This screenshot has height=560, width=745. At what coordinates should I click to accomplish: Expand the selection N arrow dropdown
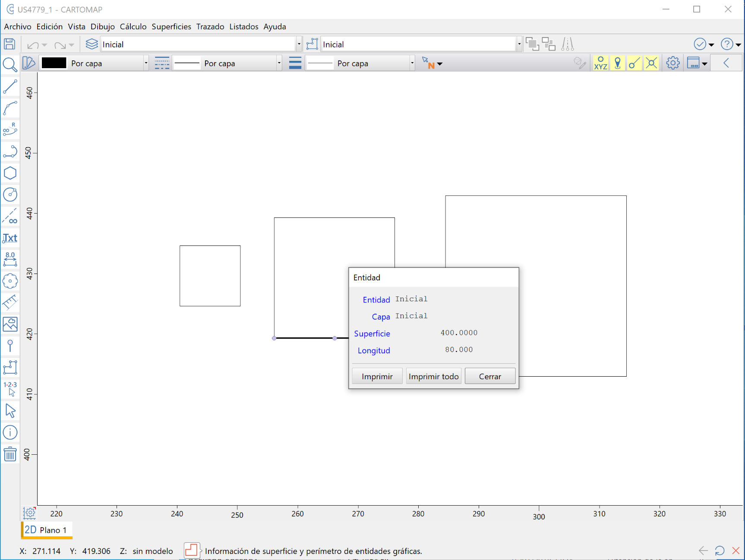(x=440, y=64)
